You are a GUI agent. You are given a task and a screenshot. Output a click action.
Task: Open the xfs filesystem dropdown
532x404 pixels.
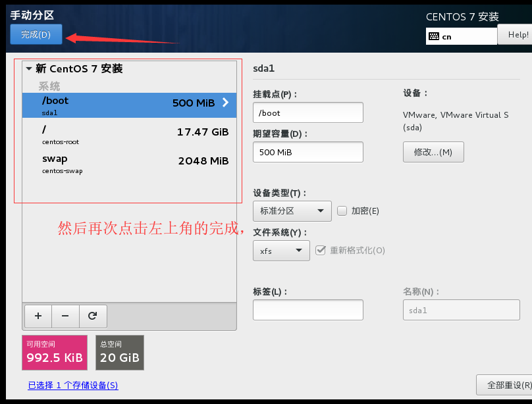281,250
